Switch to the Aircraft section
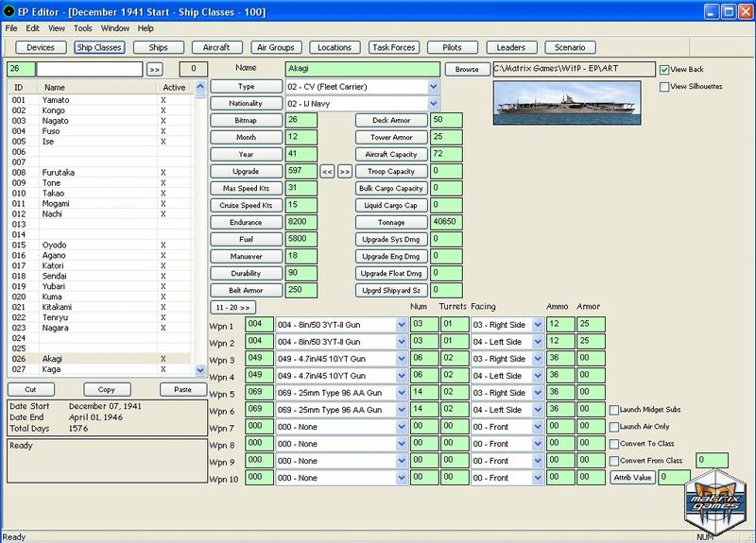The height and width of the screenshot is (543, 756). pos(210,47)
